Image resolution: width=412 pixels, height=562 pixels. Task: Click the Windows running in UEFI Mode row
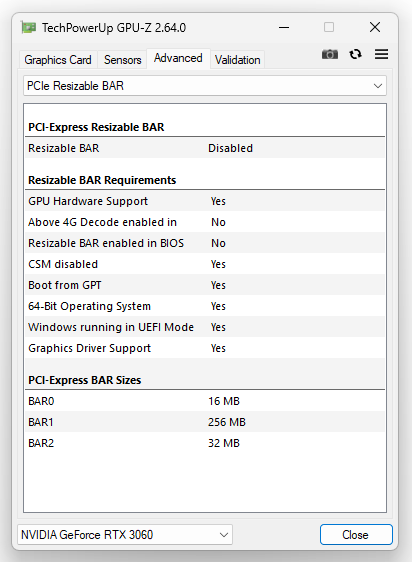pyautogui.click(x=205, y=327)
